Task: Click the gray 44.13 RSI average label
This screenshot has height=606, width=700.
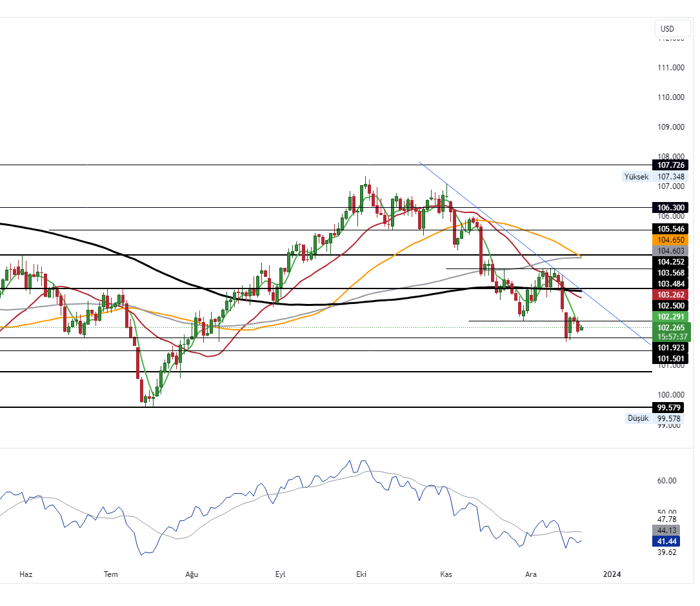Action: click(x=666, y=530)
